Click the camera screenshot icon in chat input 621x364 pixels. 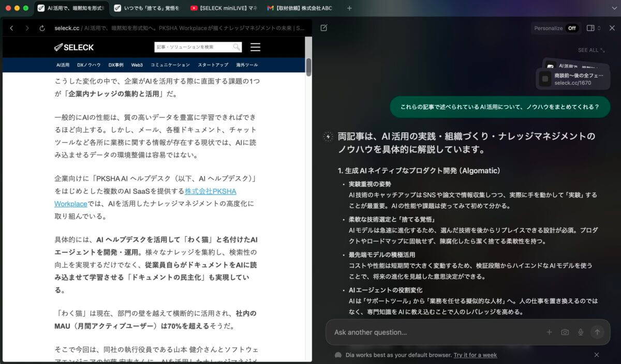565,332
